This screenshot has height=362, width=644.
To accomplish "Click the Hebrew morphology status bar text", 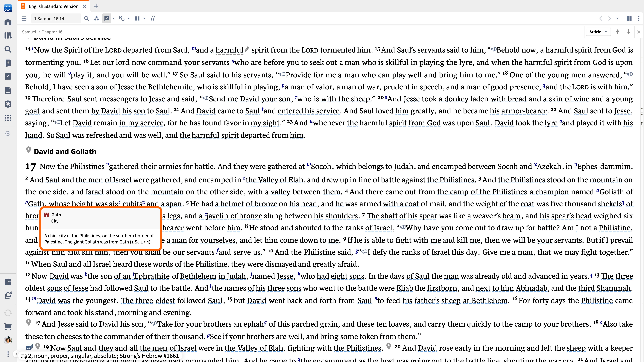I will 100,356.
